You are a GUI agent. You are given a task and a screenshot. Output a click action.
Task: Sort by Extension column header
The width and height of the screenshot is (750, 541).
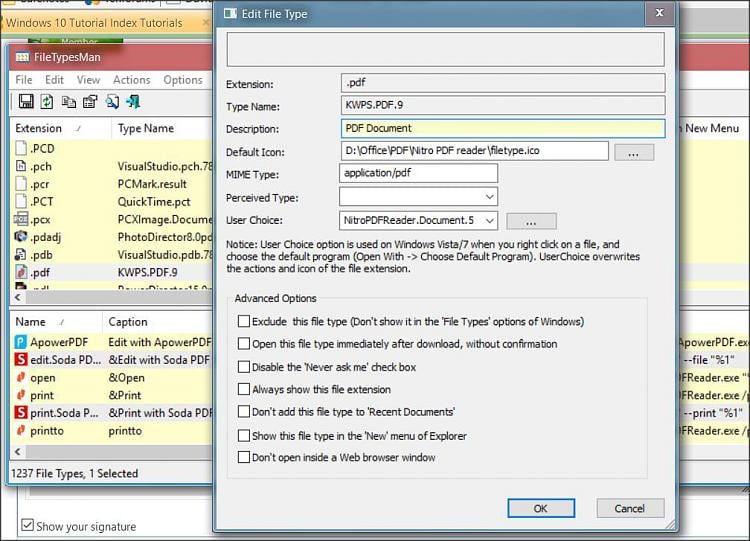click(60, 128)
